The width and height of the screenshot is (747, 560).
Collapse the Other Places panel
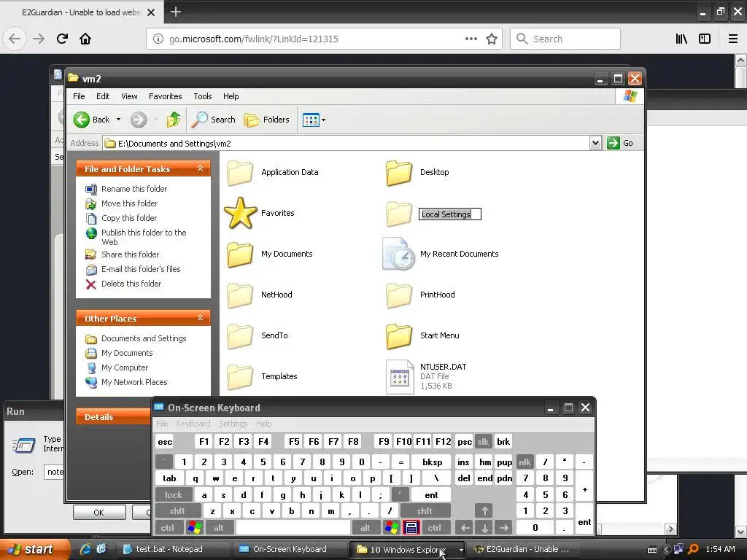(200, 318)
